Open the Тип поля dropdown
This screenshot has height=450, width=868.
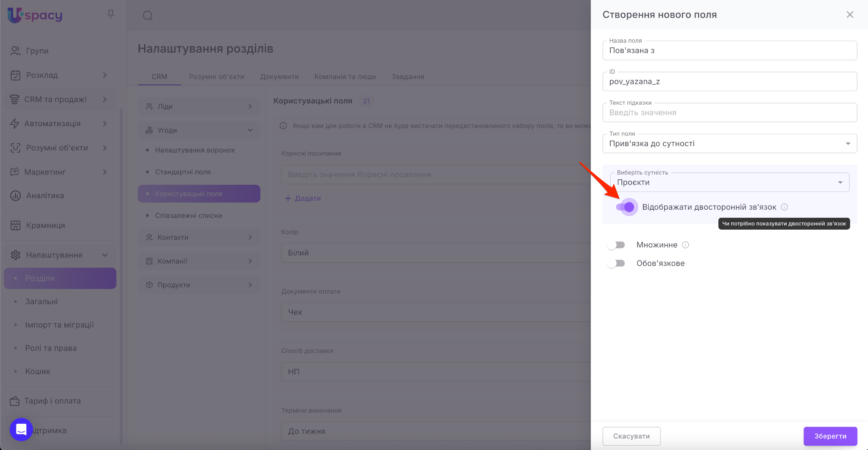[729, 144]
